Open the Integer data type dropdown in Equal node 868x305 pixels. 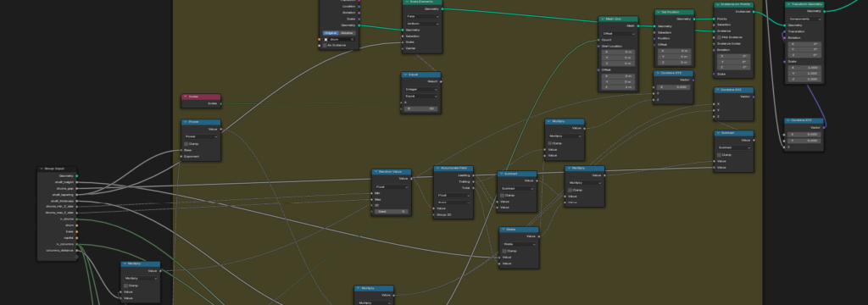coord(421,89)
